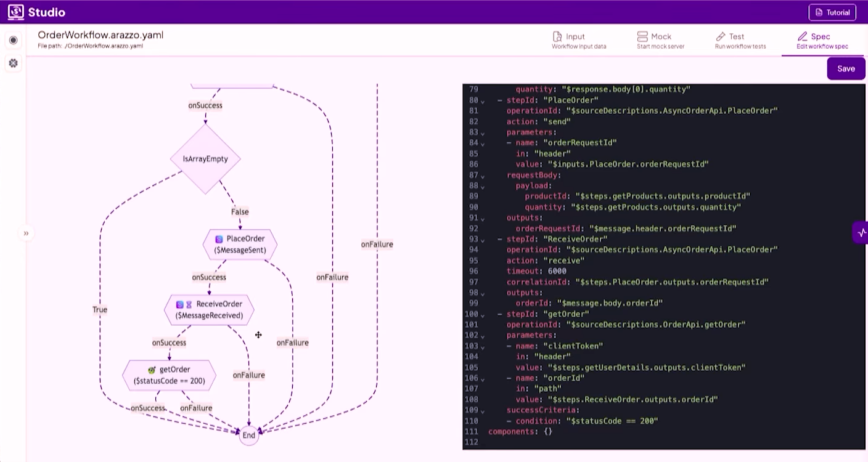
Task: Open the settings gear in sidebar
Action: tap(13, 63)
